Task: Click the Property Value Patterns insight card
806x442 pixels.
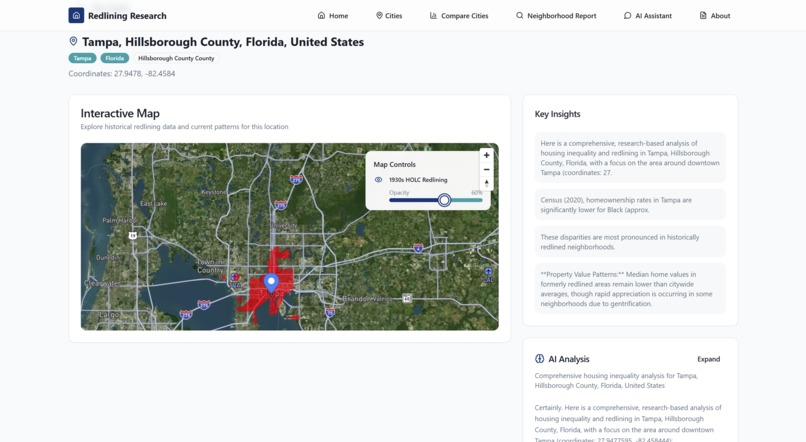Action: 630,289
